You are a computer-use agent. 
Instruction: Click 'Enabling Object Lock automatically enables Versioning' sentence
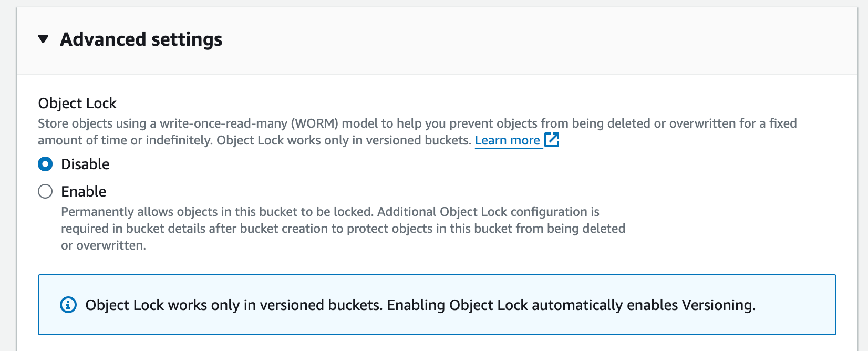click(571, 305)
